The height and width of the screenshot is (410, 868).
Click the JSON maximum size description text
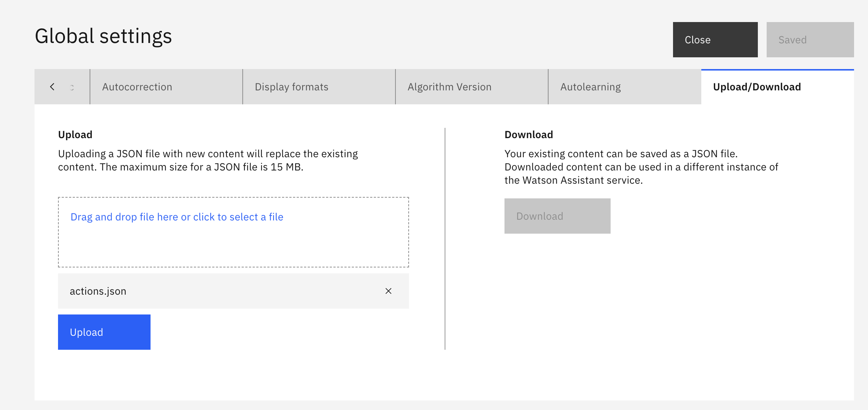[208, 160]
